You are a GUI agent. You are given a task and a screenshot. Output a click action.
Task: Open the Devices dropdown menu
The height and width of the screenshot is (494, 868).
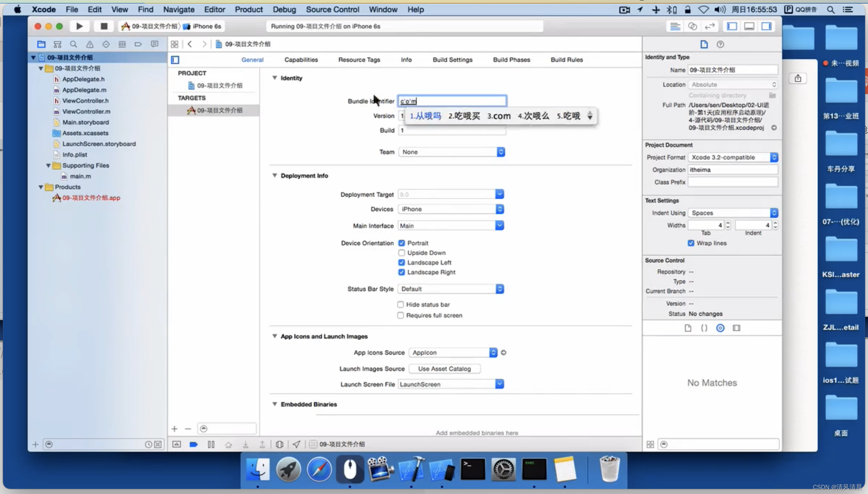coord(500,209)
